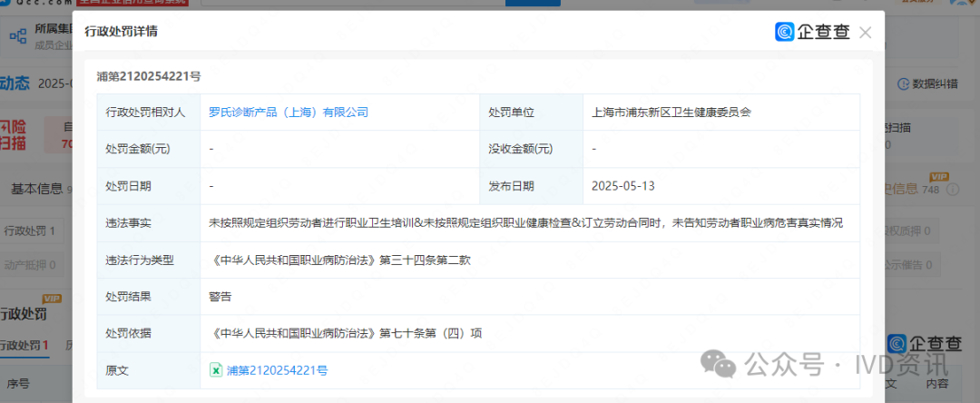980x403 pixels.
Task: Click the 处罚单位 label cell
Action: 531,113
